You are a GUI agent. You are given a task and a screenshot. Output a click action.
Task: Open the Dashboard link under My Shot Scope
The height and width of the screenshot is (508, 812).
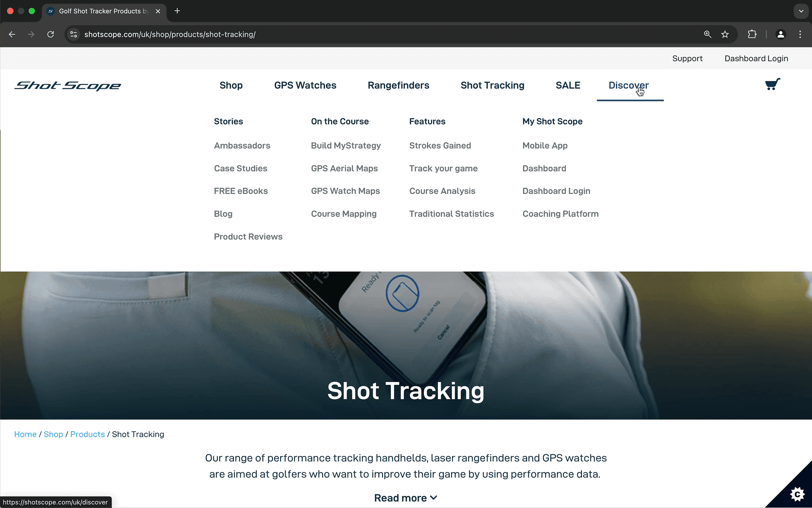pyautogui.click(x=544, y=168)
